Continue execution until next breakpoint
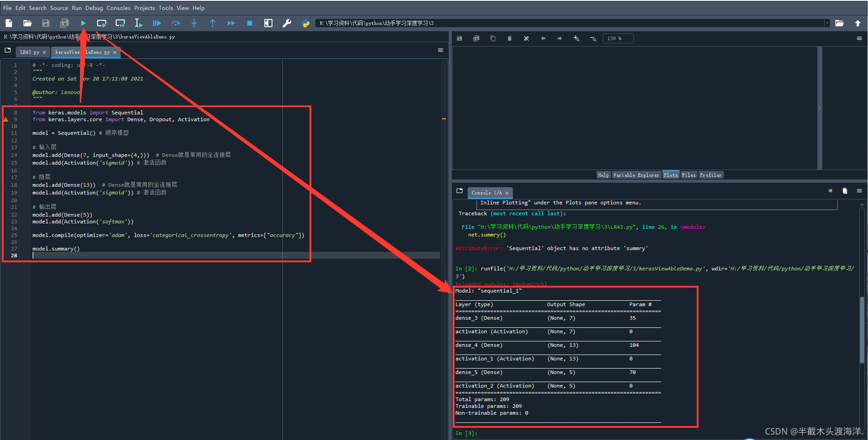 coord(231,23)
